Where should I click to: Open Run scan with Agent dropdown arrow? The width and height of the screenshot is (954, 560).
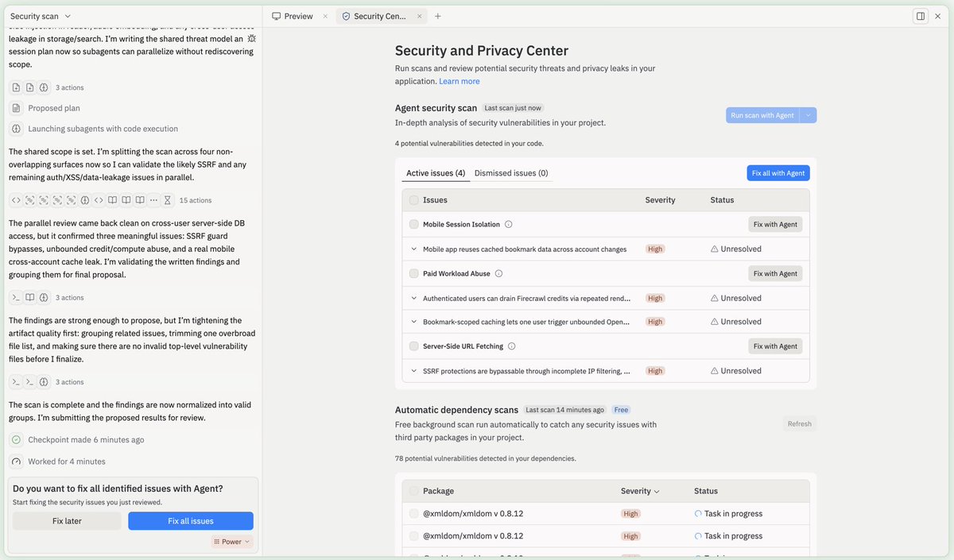[809, 115]
